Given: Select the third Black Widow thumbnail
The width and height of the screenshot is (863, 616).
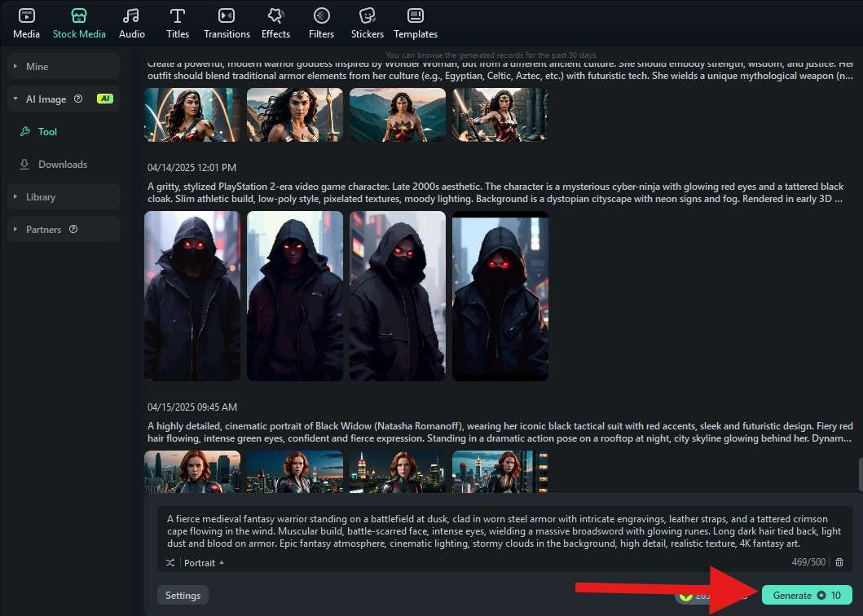Looking at the screenshot, I should [x=398, y=472].
